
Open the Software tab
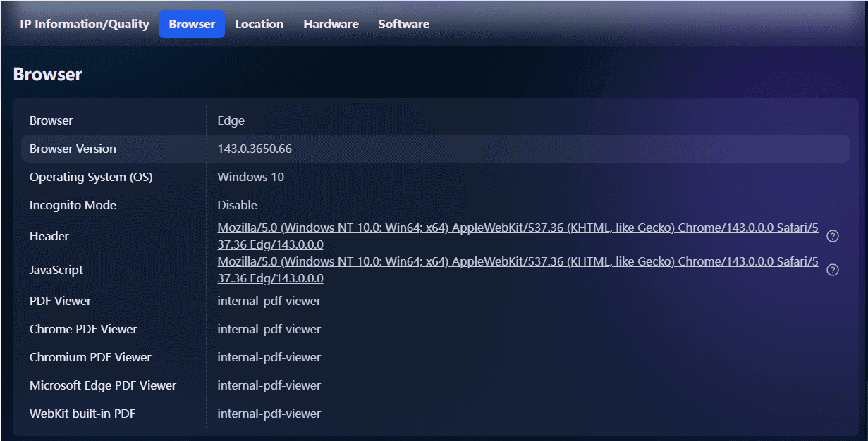coord(403,24)
